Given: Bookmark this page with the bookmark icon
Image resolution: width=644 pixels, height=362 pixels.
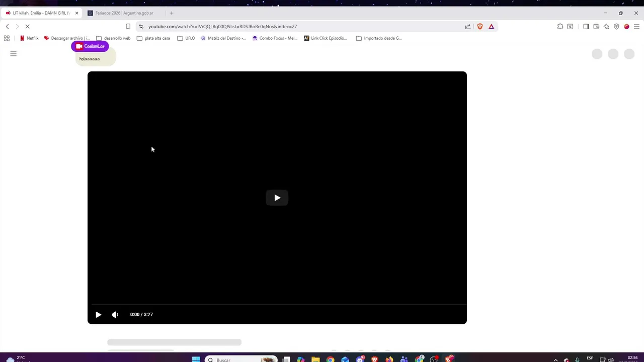Looking at the screenshot, I should click(x=128, y=27).
